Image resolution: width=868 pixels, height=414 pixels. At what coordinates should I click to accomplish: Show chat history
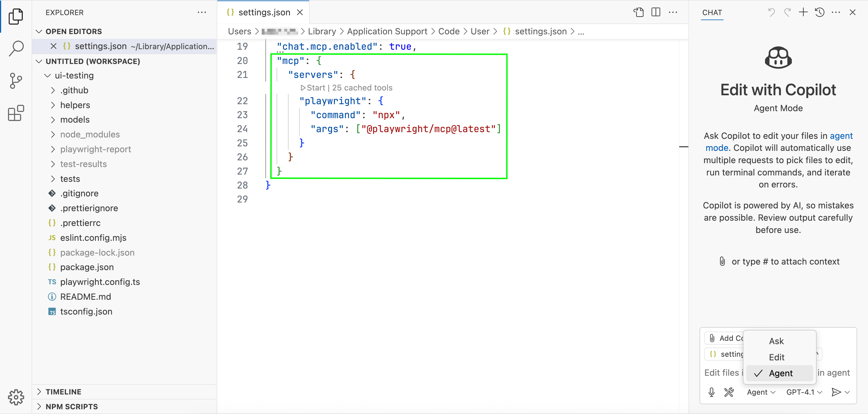(819, 13)
